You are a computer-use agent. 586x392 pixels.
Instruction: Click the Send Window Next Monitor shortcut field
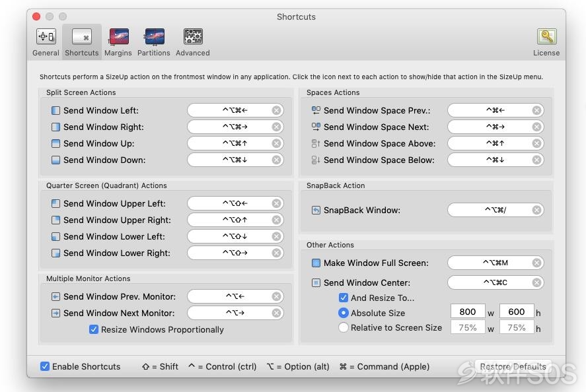[235, 313]
